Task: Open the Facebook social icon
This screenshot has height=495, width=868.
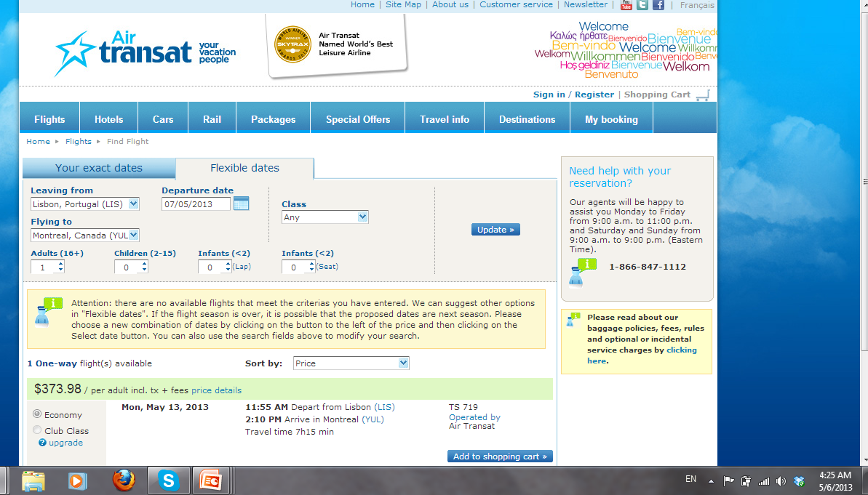Action: pyautogui.click(x=658, y=5)
